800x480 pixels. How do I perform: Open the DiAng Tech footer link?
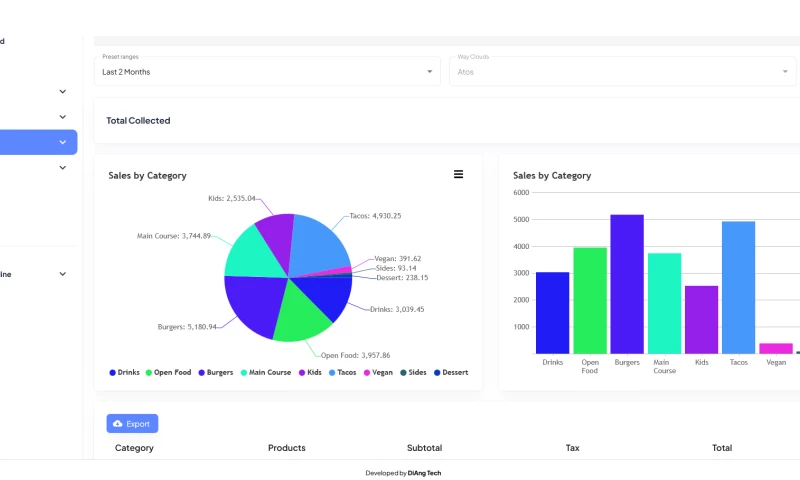(424, 473)
